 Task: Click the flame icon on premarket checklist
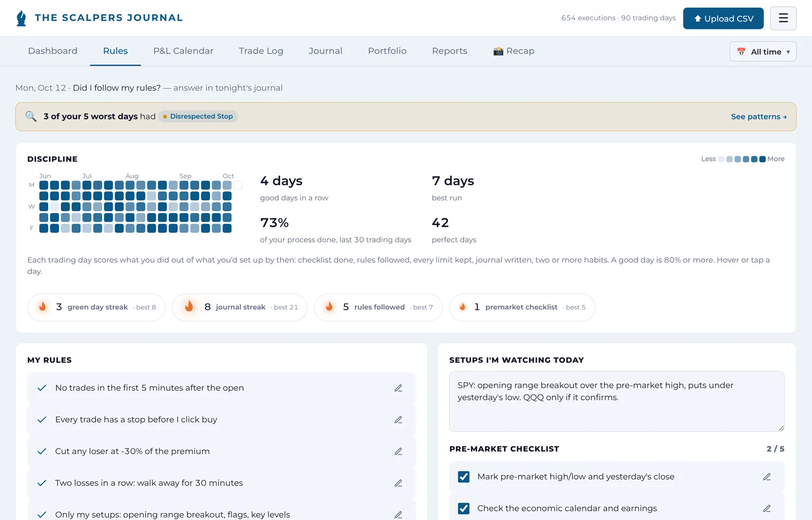[462, 306]
